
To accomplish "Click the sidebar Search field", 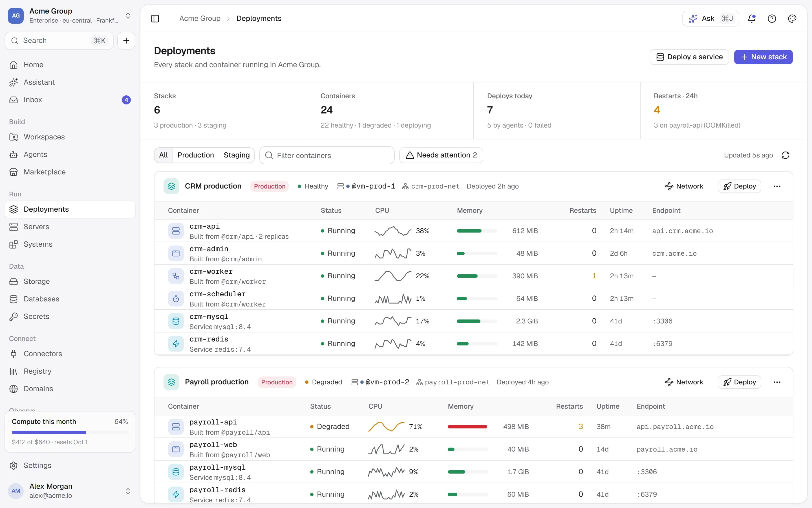I will (x=59, y=41).
